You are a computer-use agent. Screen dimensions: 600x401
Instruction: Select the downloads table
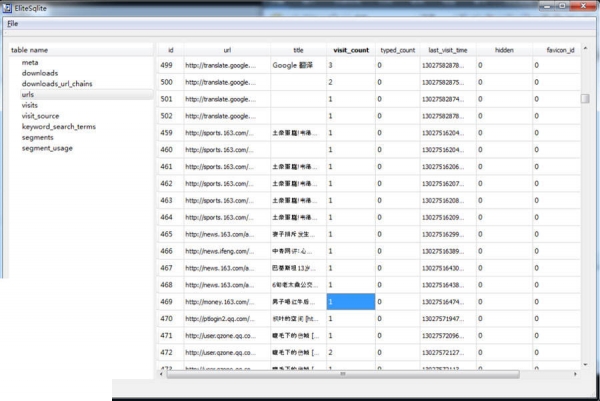point(40,73)
